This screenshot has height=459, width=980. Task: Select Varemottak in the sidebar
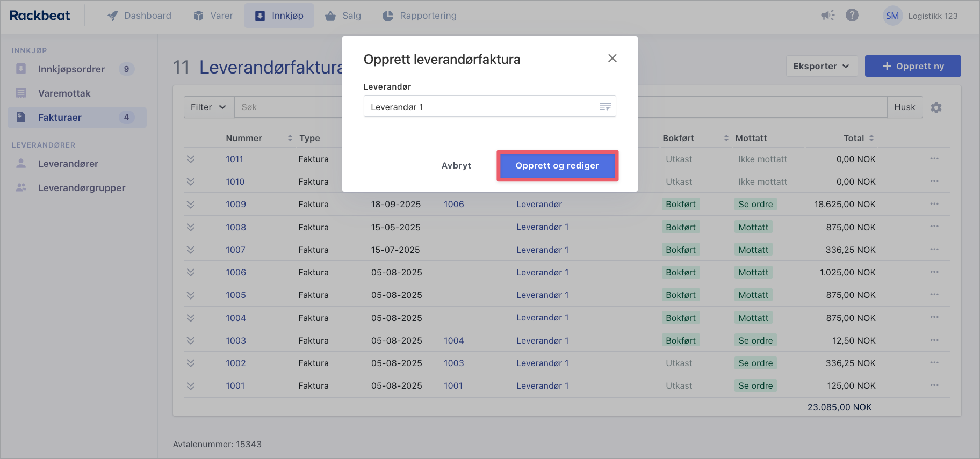tap(64, 93)
